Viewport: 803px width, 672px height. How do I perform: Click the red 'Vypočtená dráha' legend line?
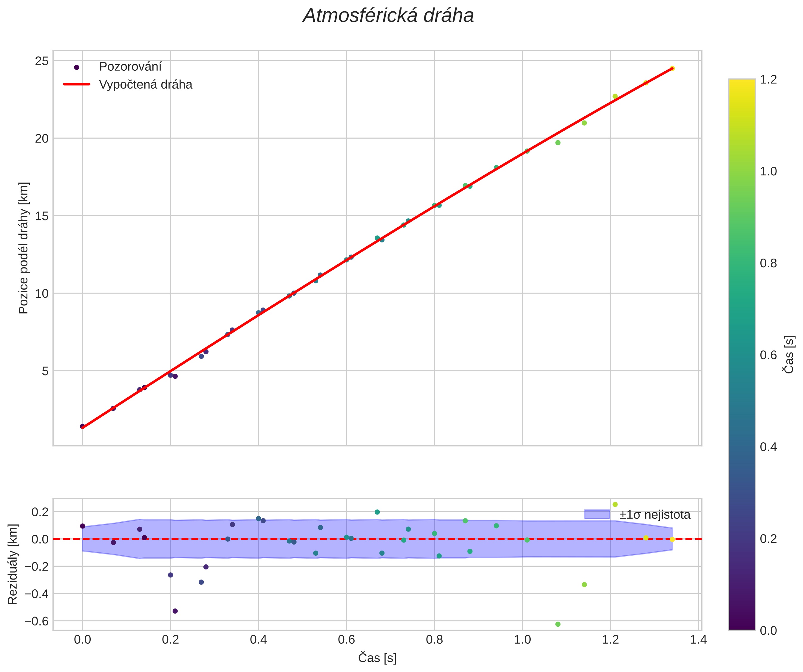tap(76, 84)
